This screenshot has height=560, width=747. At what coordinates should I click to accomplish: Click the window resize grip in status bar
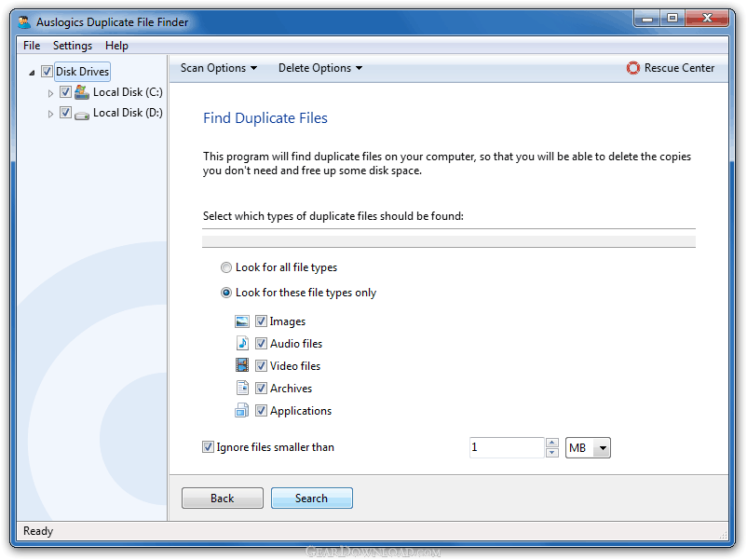tap(723, 534)
